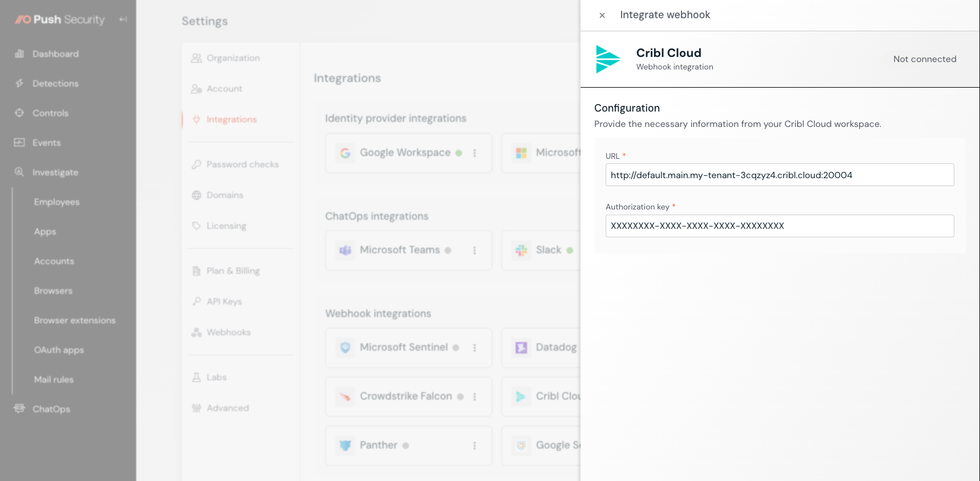Open Crowdstrike Falcon options menu
Viewport: 980px width, 481px height.
coord(475,397)
